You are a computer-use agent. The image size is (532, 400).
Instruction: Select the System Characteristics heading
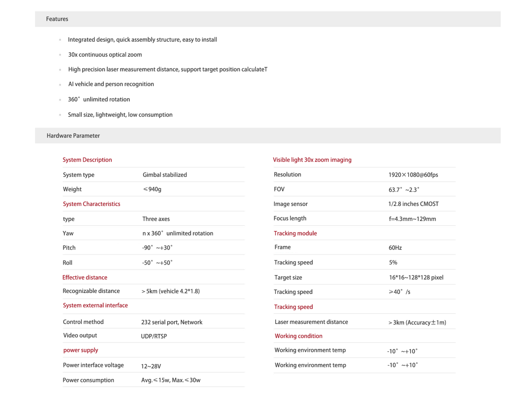(92, 204)
